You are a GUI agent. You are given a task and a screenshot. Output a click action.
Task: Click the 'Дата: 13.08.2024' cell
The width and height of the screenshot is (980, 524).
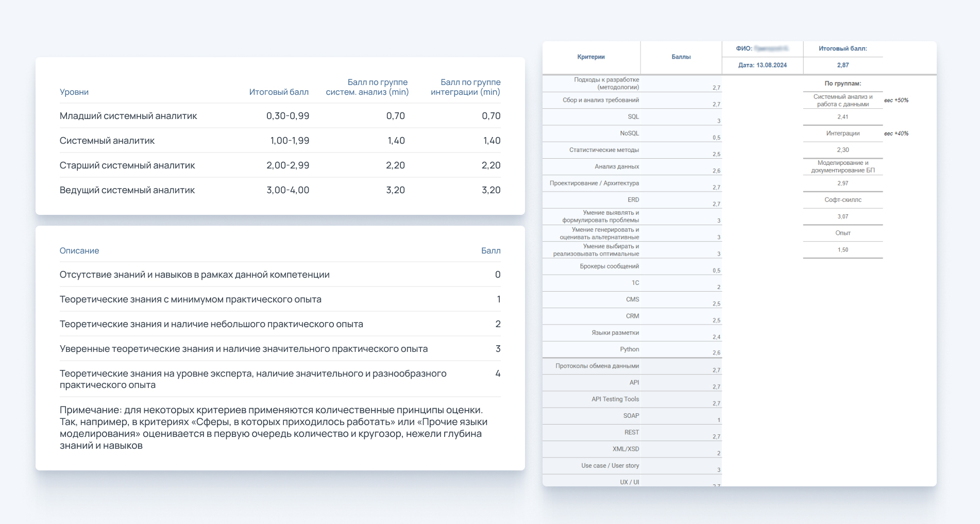click(x=763, y=65)
